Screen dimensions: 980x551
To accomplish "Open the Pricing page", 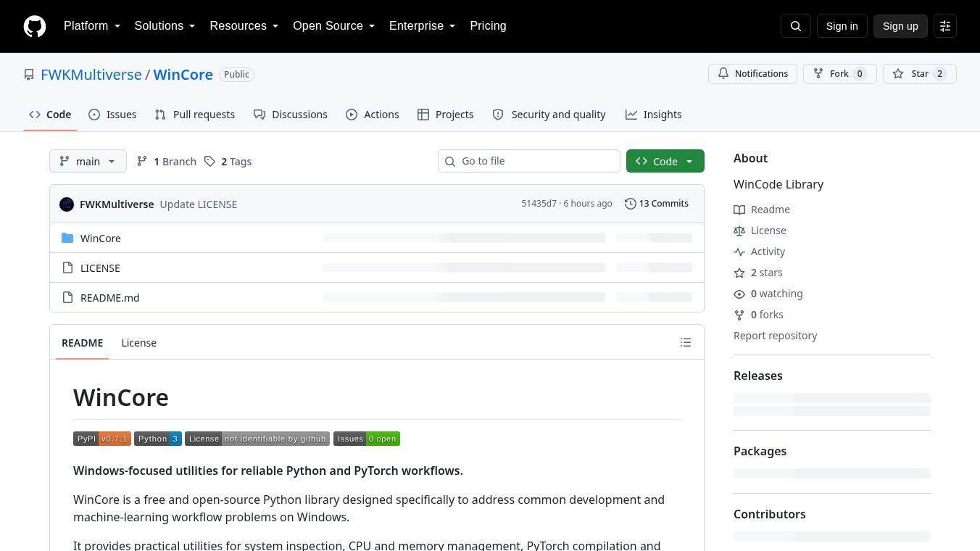I will tap(488, 26).
